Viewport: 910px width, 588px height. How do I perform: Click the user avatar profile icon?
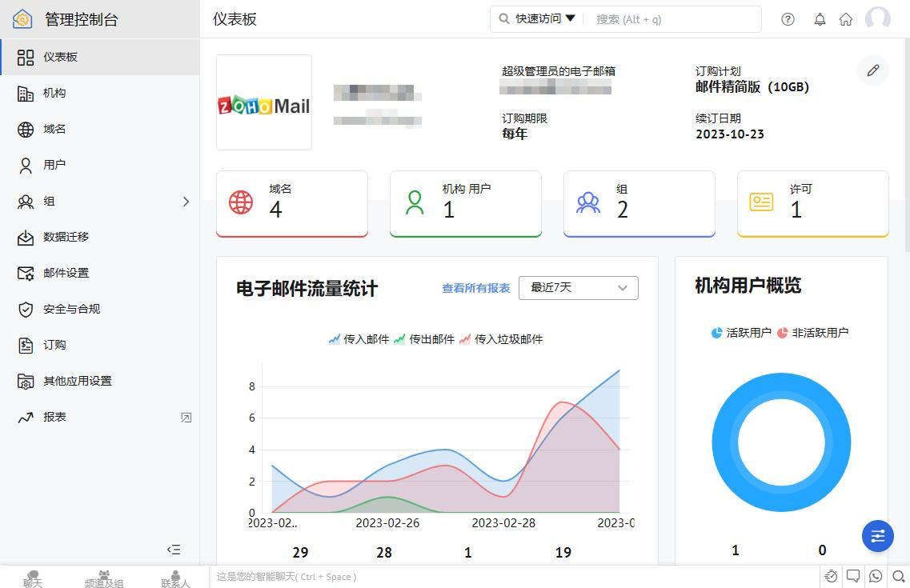[x=878, y=19]
